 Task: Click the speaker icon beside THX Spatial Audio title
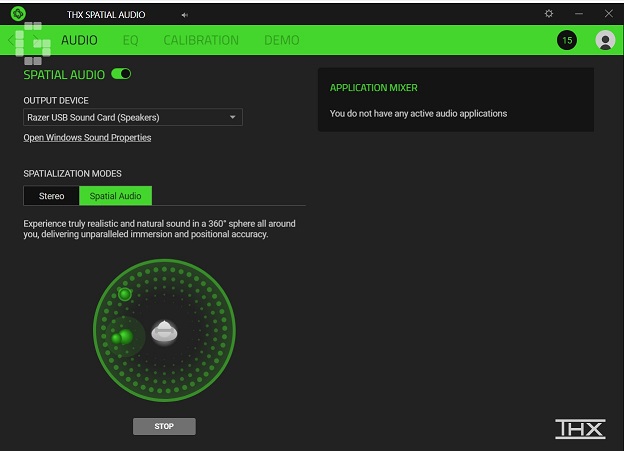pyautogui.click(x=185, y=15)
